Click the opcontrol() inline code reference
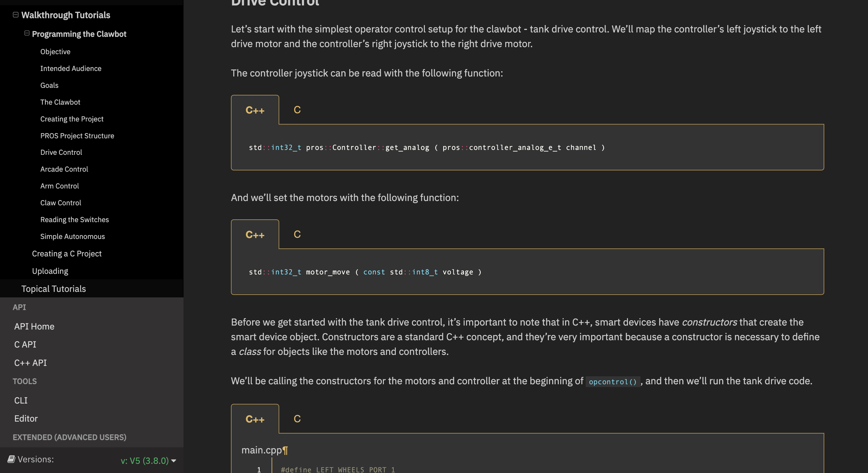 pos(613,381)
